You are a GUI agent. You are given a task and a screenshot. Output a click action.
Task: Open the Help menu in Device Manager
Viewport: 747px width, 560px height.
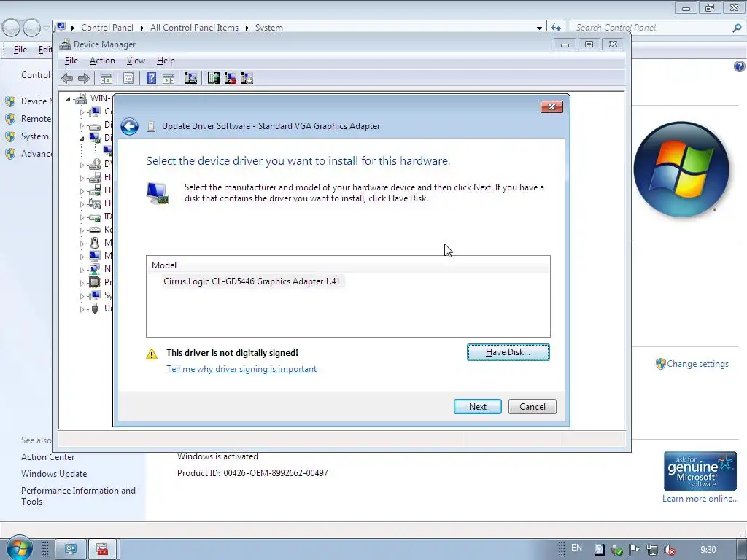click(x=166, y=61)
